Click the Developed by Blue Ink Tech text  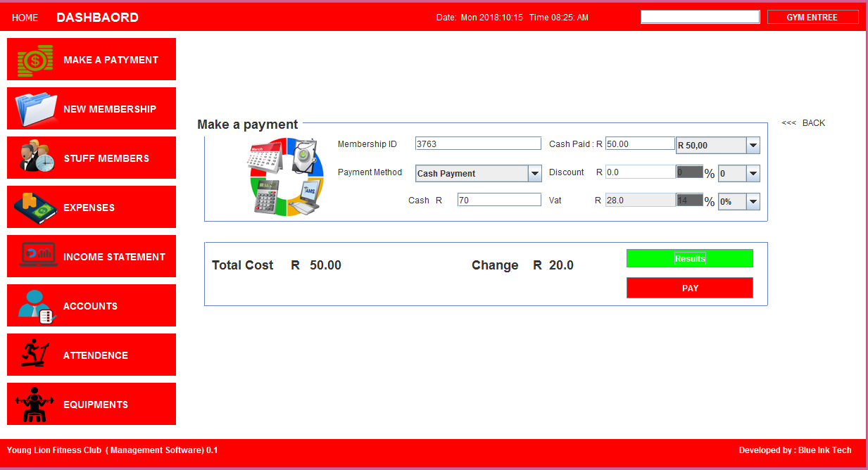pyautogui.click(x=795, y=450)
